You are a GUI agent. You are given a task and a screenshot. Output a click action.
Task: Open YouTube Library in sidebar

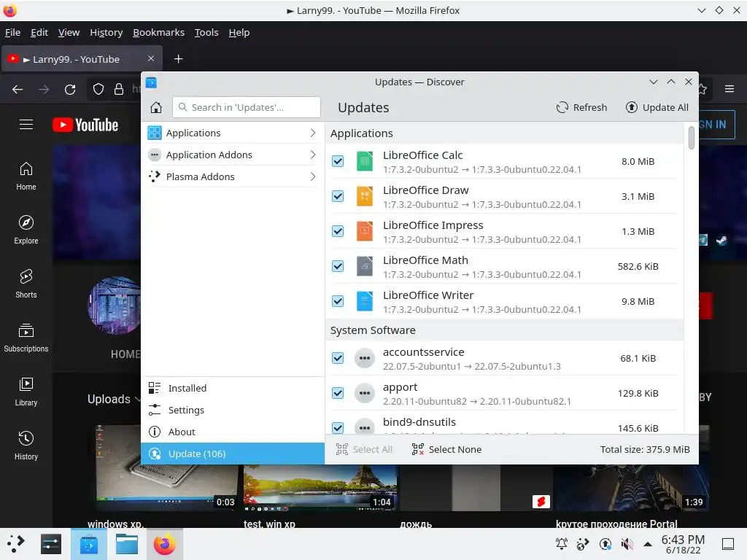click(x=26, y=392)
